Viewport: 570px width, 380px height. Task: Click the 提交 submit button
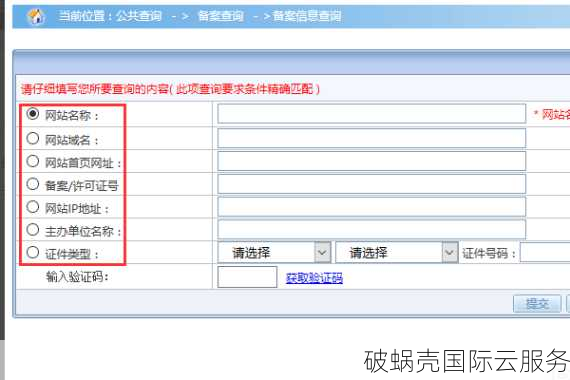pyautogui.click(x=537, y=303)
